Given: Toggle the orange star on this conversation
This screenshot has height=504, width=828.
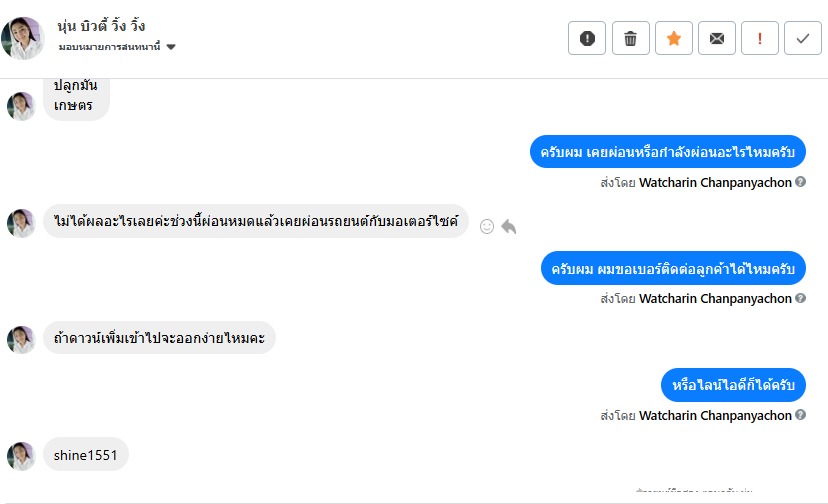Looking at the screenshot, I should 673,38.
